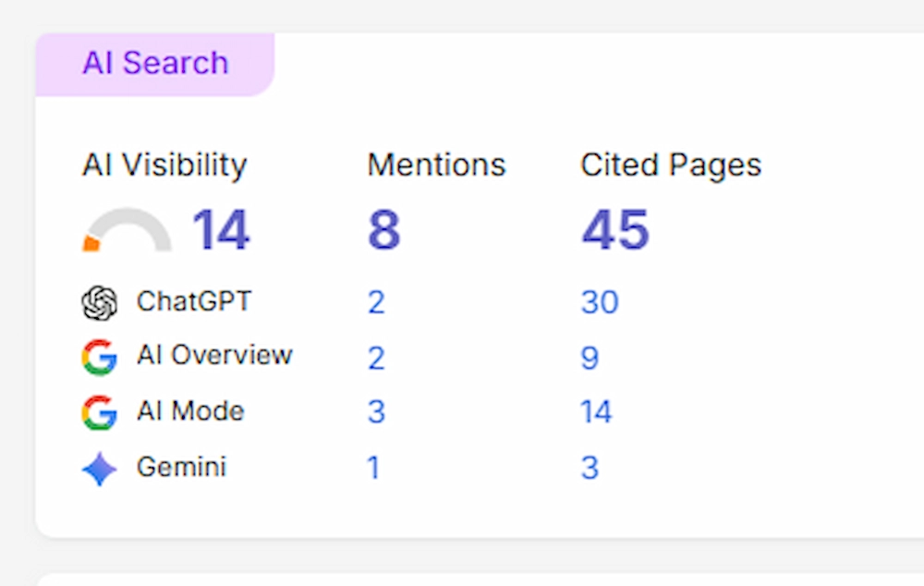Open AI Mode mentions count 3
Screen dimensions: 924x586
tap(377, 412)
